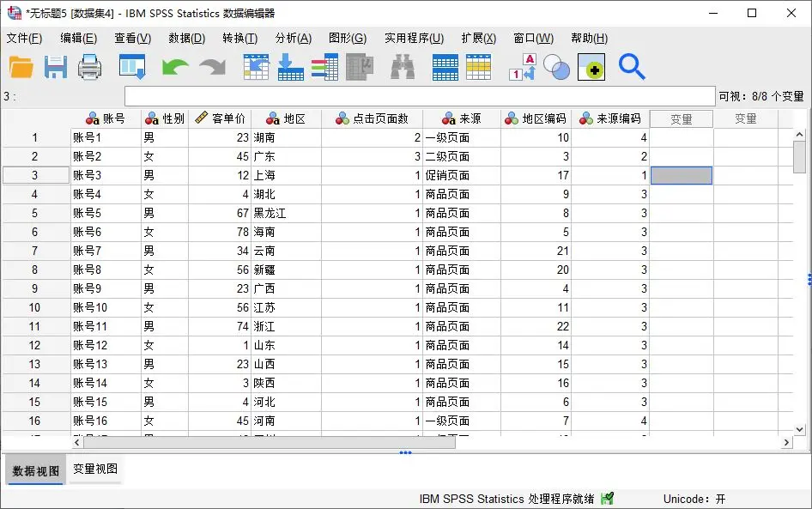Run descriptive statistics toolbar icon
This screenshot has height=509, width=812.
(x=360, y=67)
